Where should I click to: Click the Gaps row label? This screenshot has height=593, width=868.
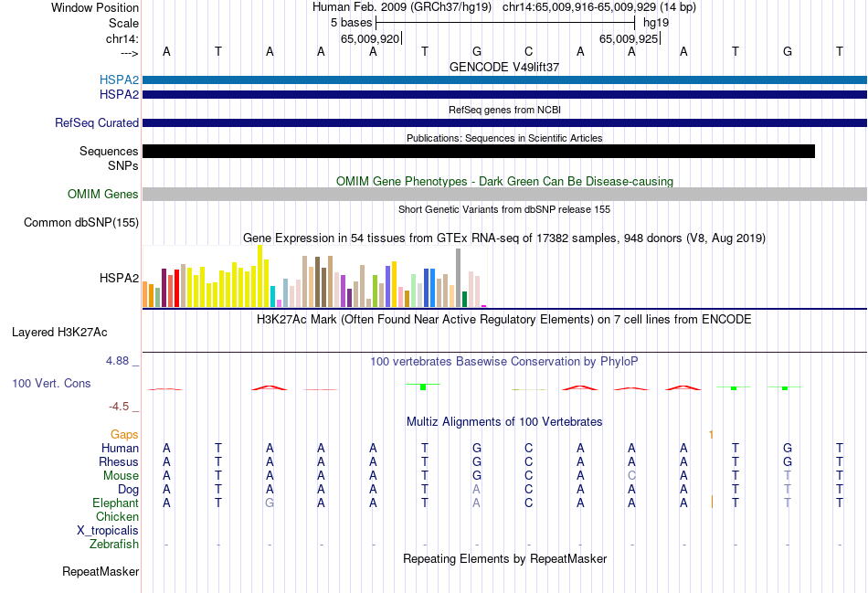click(124, 435)
